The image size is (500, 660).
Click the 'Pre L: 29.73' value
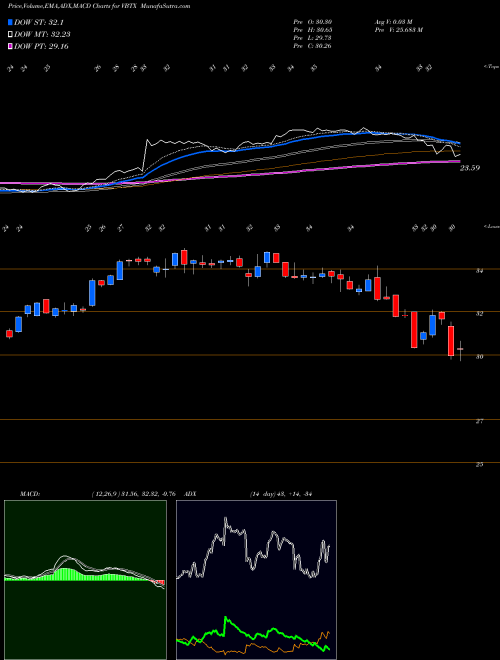313,38
